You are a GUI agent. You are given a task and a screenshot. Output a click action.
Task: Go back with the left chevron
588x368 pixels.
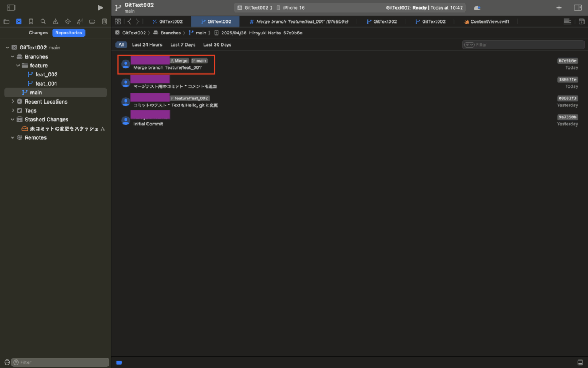[129, 21]
